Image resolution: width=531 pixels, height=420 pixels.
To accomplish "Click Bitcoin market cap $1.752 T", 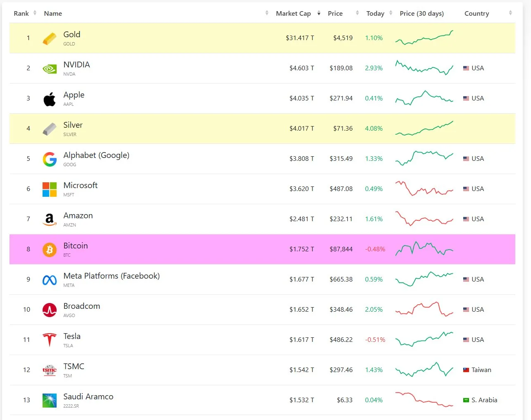I will point(302,249).
